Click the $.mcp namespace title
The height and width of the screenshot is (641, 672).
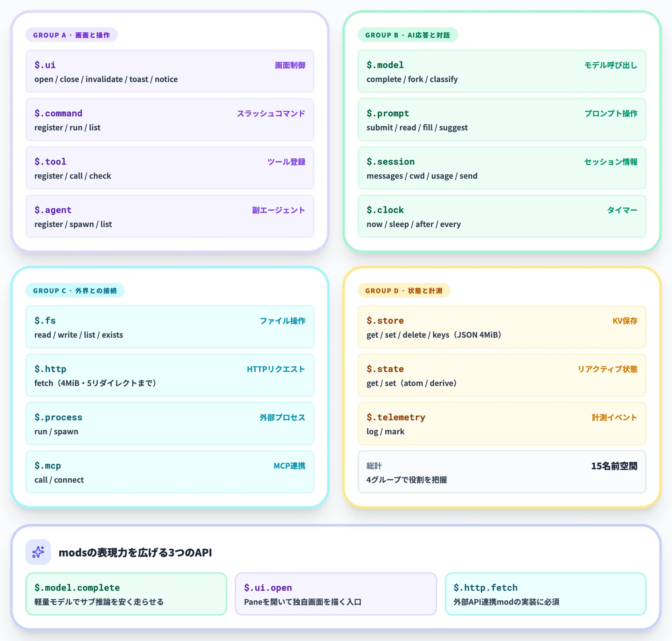tap(47, 465)
